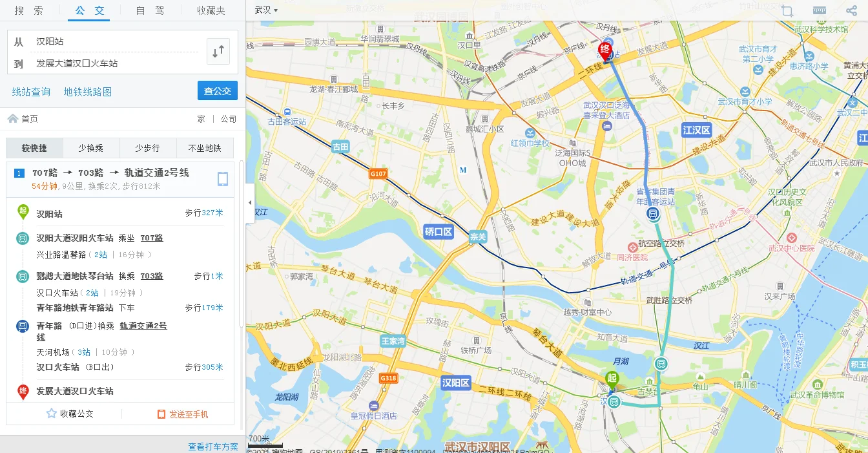The image size is (868, 453).
Task: Click the mobile phone icon on route one
Action: click(223, 178)
